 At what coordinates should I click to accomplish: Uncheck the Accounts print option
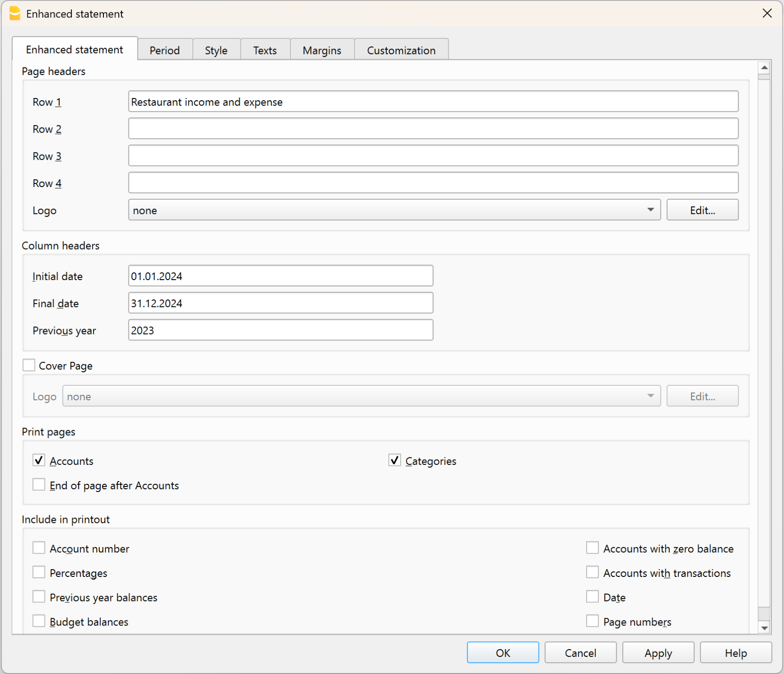[39, 460]
